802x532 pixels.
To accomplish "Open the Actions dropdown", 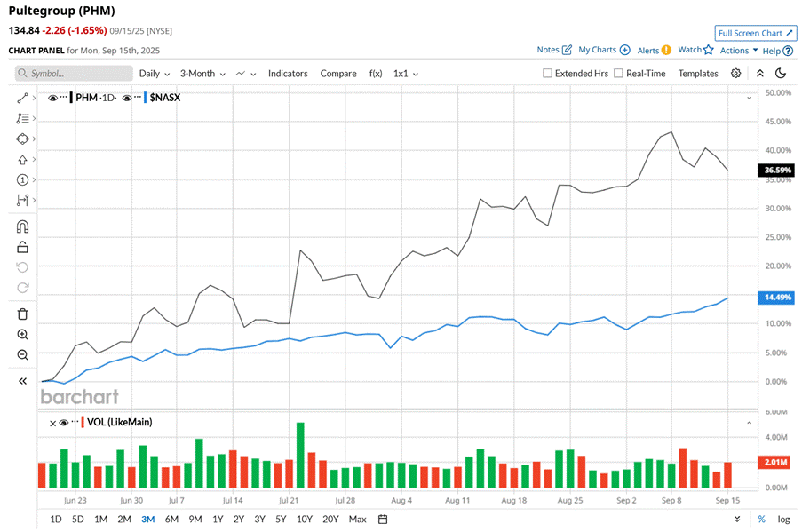I will click(x=739, y=50).
